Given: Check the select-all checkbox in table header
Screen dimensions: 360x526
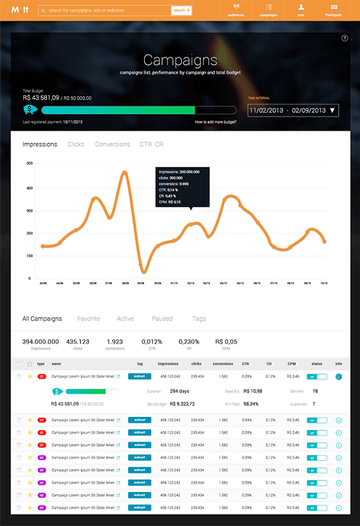Looking at the screenshot, I should [x=19, y=364].
